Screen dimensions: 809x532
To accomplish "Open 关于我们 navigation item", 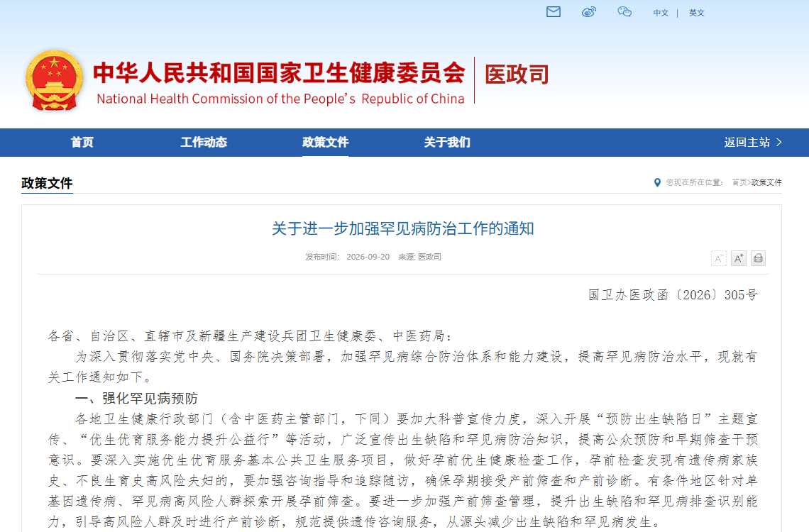I will [x=447, y=143].
